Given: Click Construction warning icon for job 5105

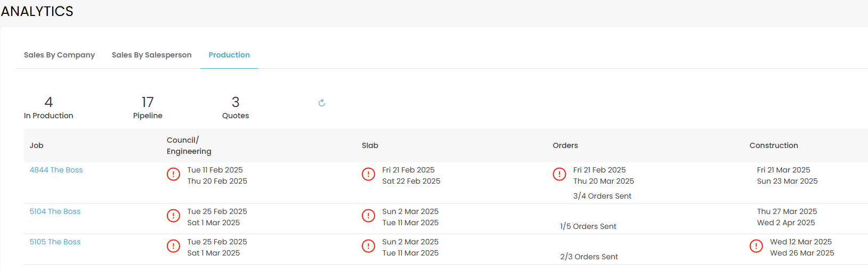Looking at the screenshot, I should (x=756, y=246).
